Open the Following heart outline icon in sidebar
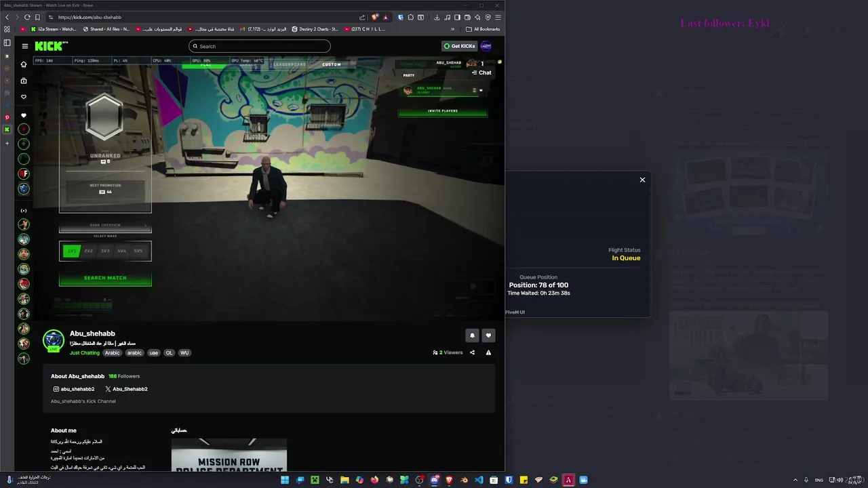The height and width of the screenshot is (488, 868). tap(24, 97)
